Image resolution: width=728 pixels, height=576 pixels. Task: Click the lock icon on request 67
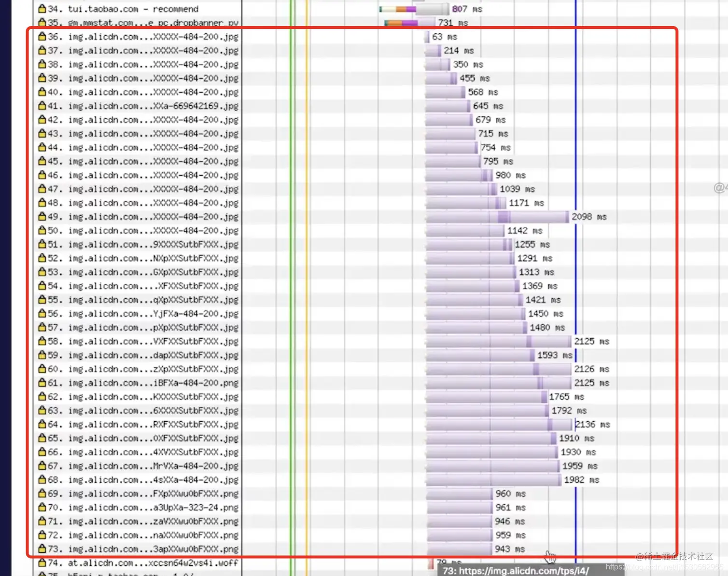42,466
